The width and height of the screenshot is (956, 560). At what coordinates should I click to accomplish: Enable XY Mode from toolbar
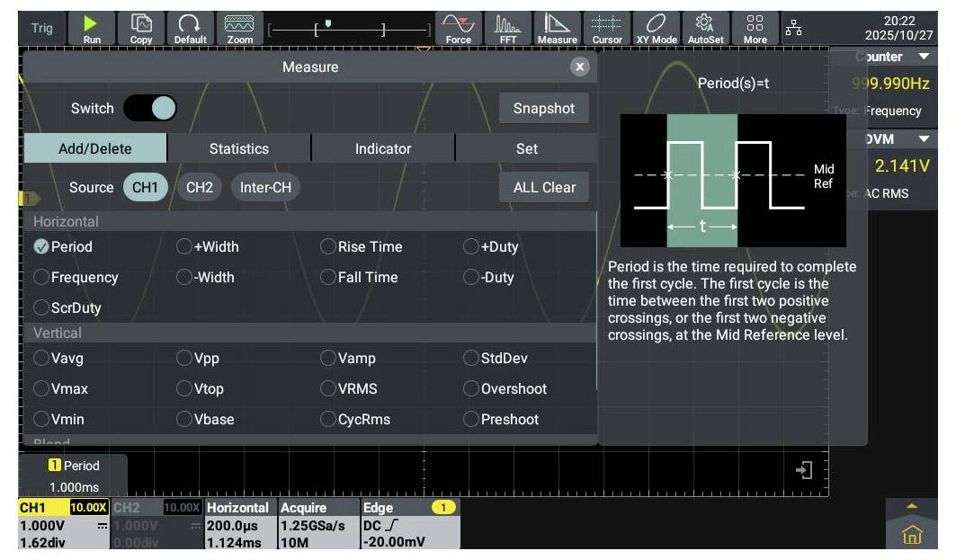tap(657, 28)
